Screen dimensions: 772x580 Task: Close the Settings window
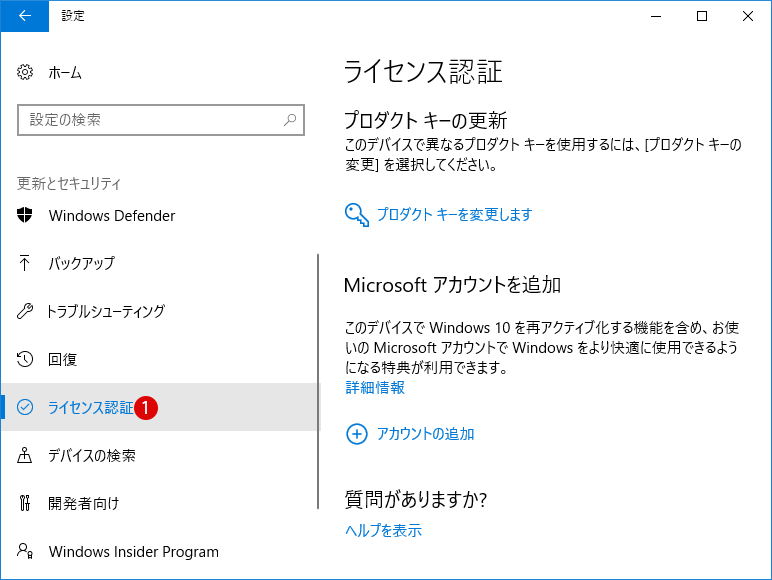tap(748, 16)
